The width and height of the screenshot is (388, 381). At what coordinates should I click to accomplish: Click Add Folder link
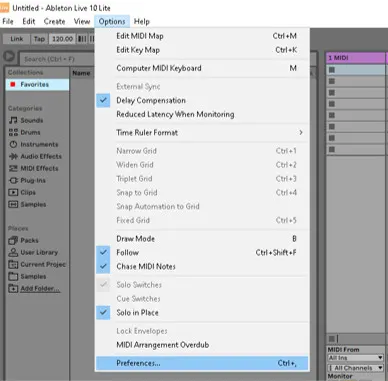click(x=40, y=289)
